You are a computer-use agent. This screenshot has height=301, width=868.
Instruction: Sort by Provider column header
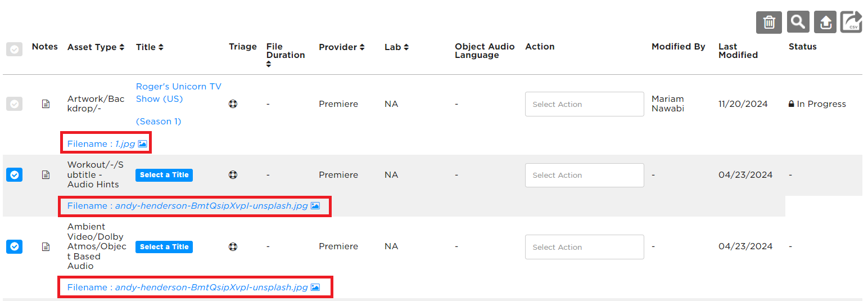click(342, 47)
